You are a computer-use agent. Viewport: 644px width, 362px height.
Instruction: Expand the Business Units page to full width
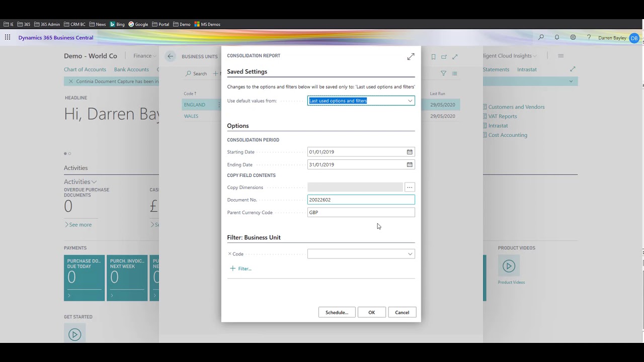[455, 57]
